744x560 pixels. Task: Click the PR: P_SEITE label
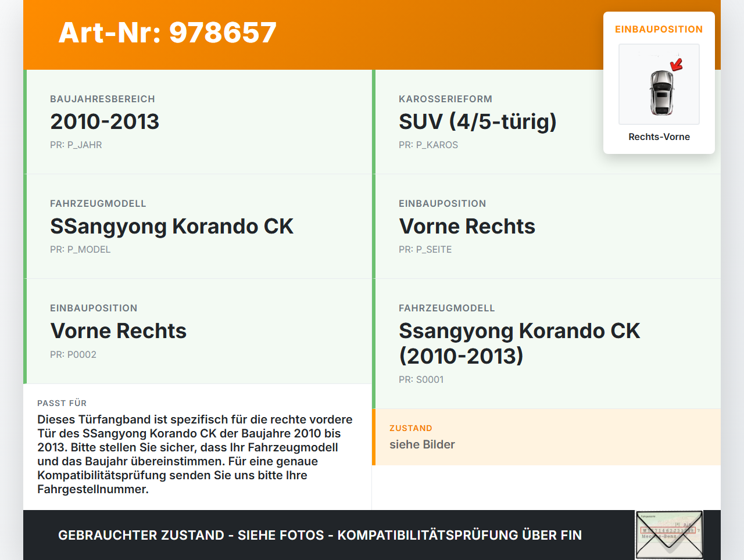(425, 249)
